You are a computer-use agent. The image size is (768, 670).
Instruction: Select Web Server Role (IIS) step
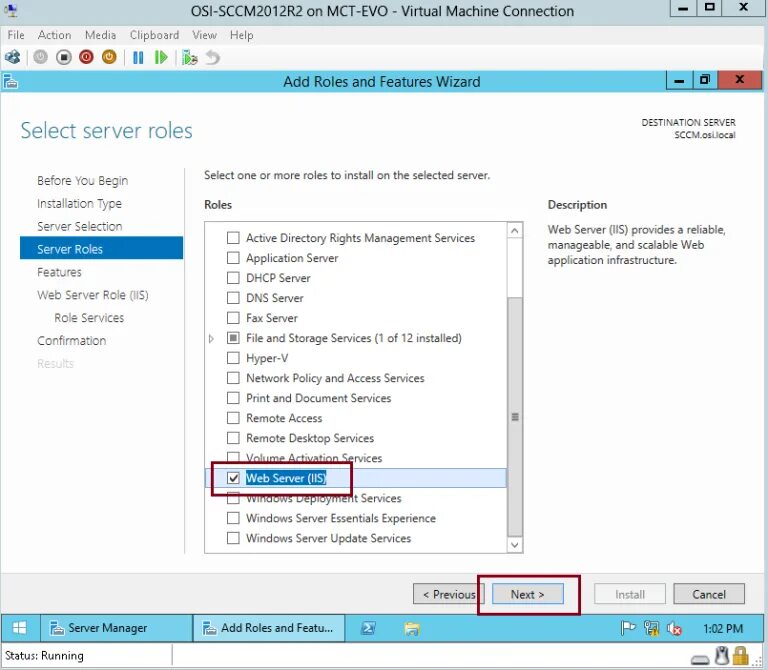click(93, 295)
